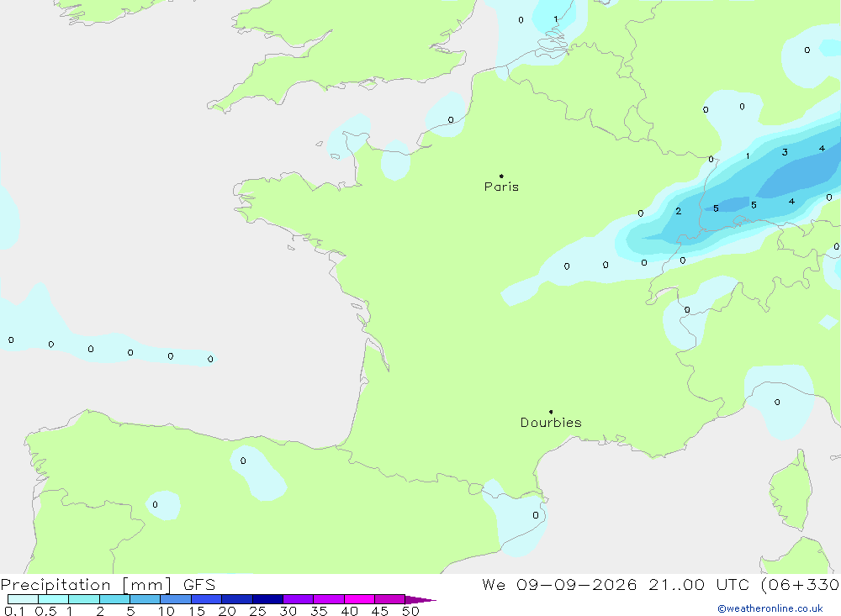Pick the 40–45 mm magenta legend swatch
841x616 pixels.
coord(359,599)
